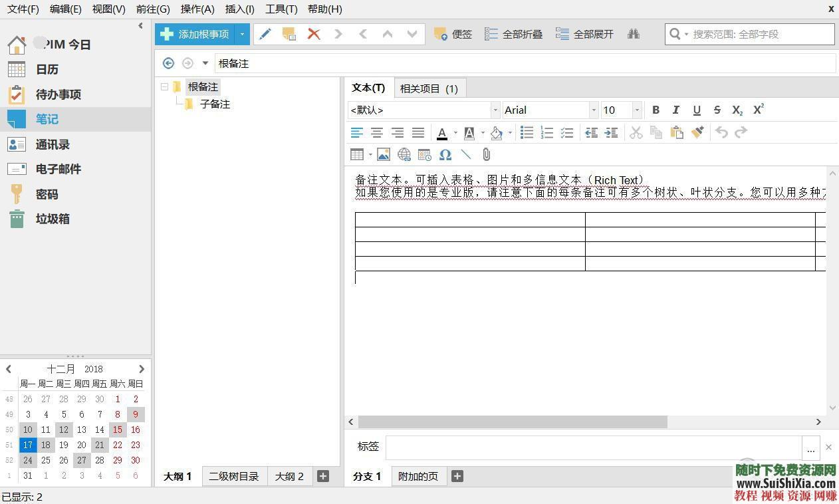Toggle bold formatting
This screenshot has height=504, width=839.
tap(656, 110)
